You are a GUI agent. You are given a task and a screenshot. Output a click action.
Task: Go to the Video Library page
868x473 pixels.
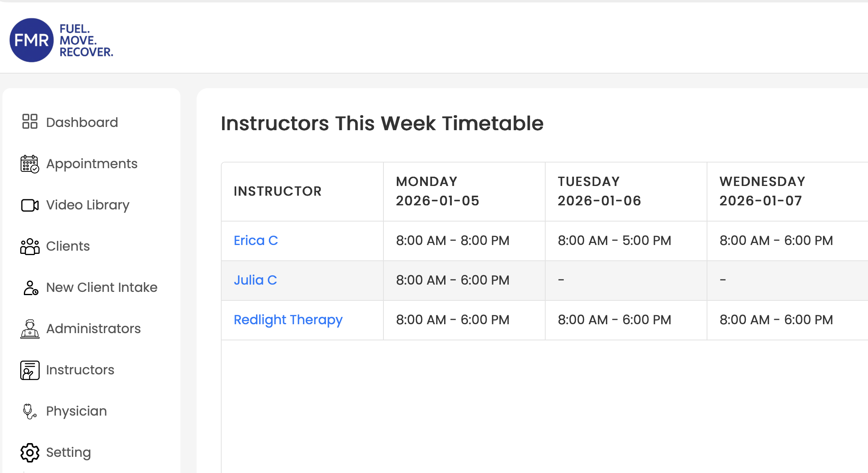coord(88,205)
